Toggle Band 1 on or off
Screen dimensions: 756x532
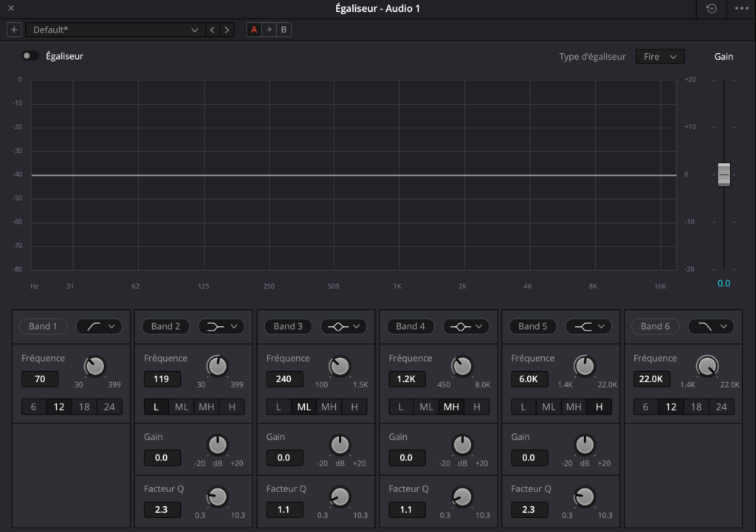(x=43, y=326)
